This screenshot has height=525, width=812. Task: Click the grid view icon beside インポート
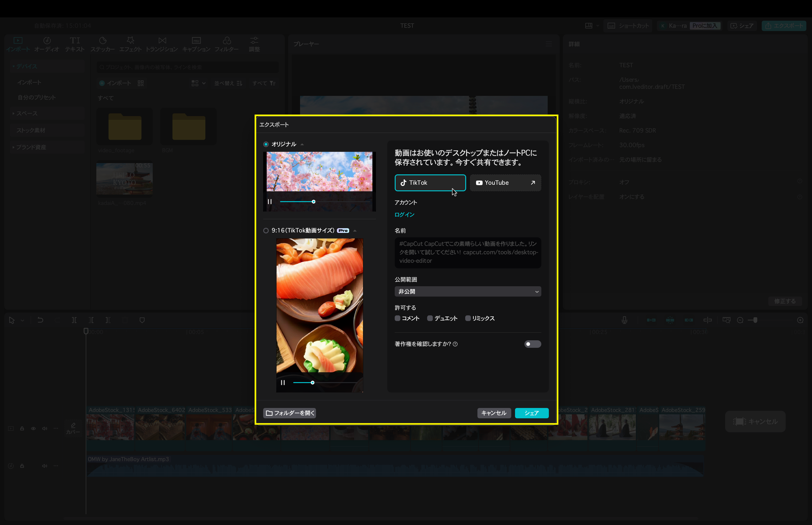[141, 83]
